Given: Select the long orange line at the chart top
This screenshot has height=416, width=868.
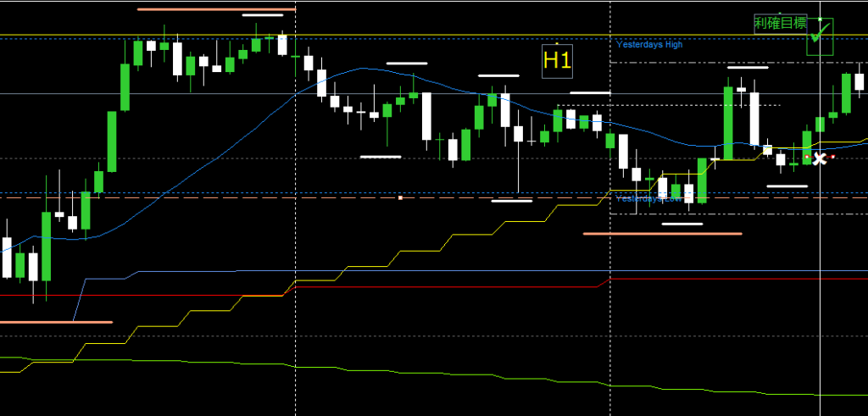Looking at the screenshot, I should [x=216, y=9].
